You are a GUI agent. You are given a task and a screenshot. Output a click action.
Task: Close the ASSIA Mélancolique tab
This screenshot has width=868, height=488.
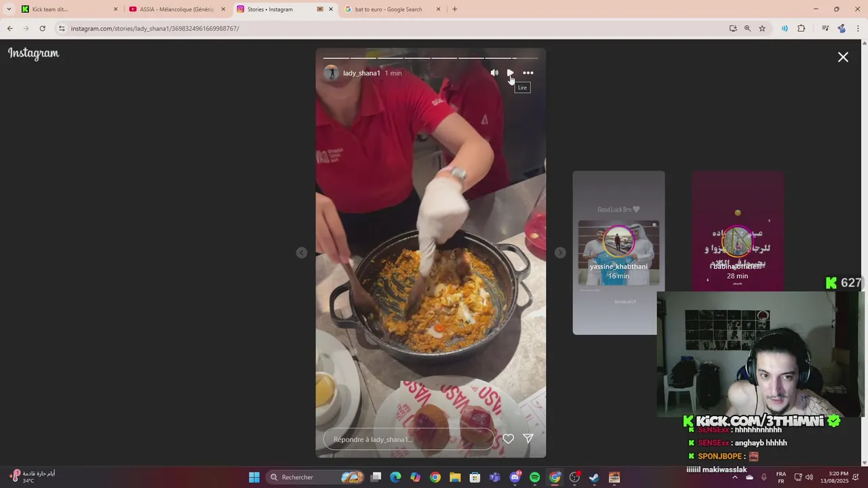[223, 9]
